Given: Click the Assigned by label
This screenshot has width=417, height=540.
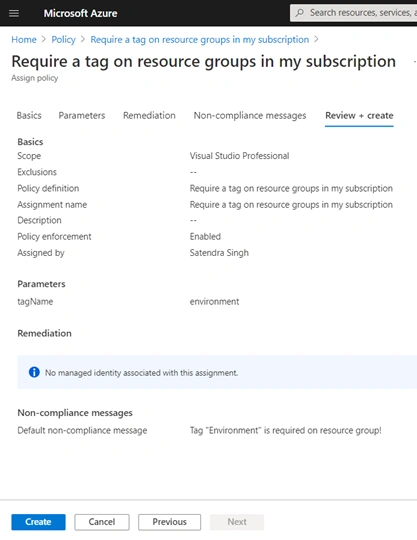Looking at the screenshot, I should click(41, 253).
